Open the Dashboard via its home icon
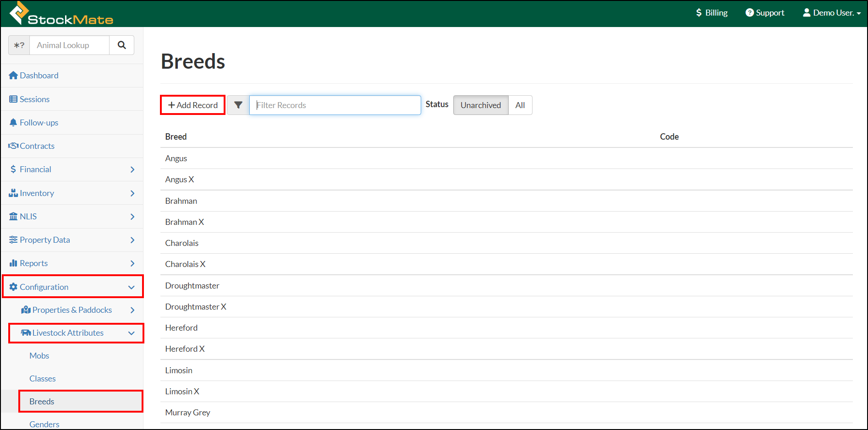868x430 pixels. [13, 75]
